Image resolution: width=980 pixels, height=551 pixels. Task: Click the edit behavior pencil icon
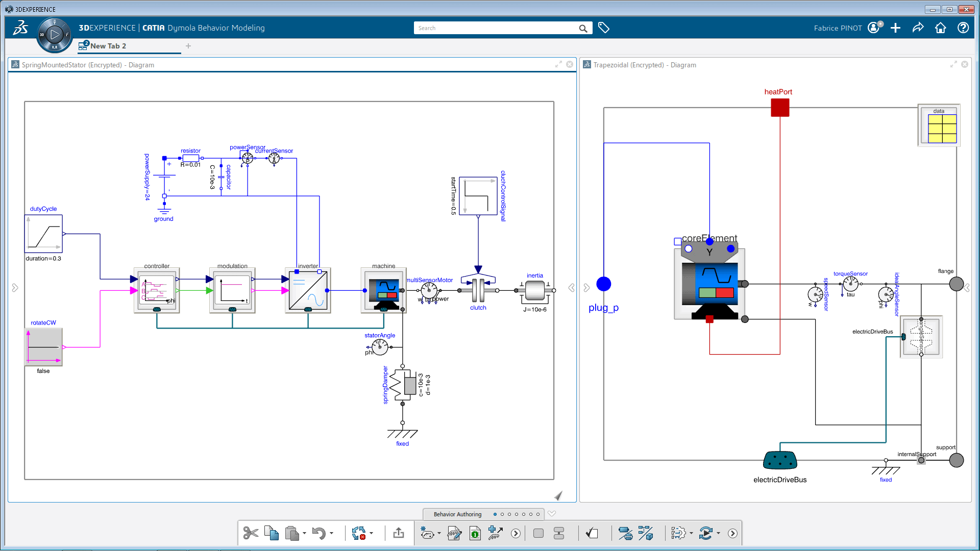pyautogui.click(x=454, y=533)
